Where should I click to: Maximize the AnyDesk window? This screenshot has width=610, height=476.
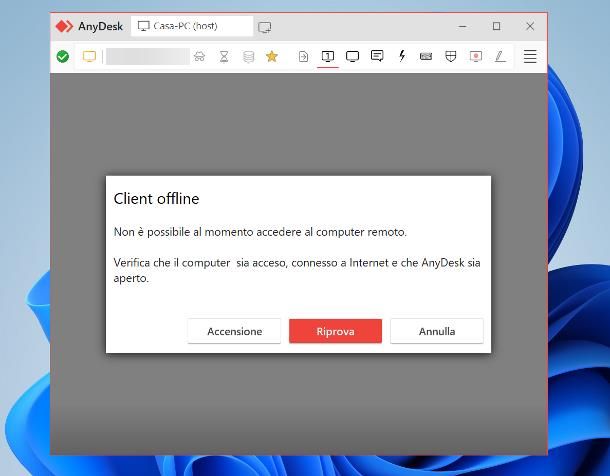(x=496, y=26)
